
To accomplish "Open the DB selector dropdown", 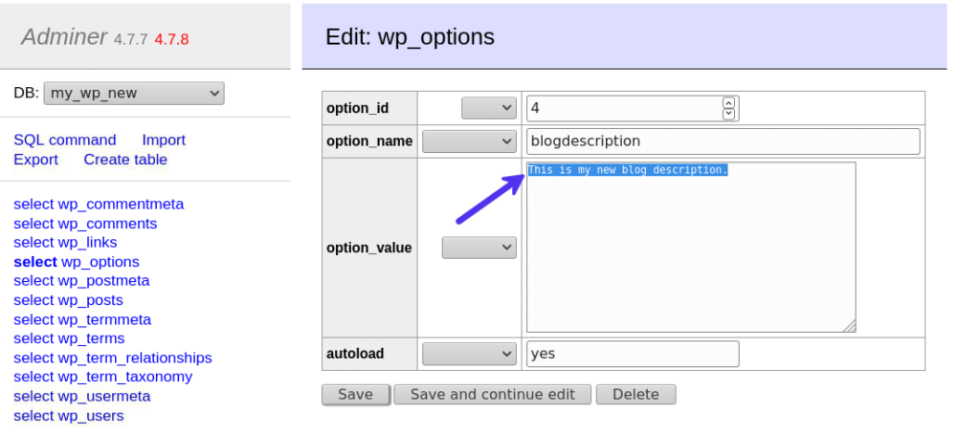I will (x=134, y=94).
